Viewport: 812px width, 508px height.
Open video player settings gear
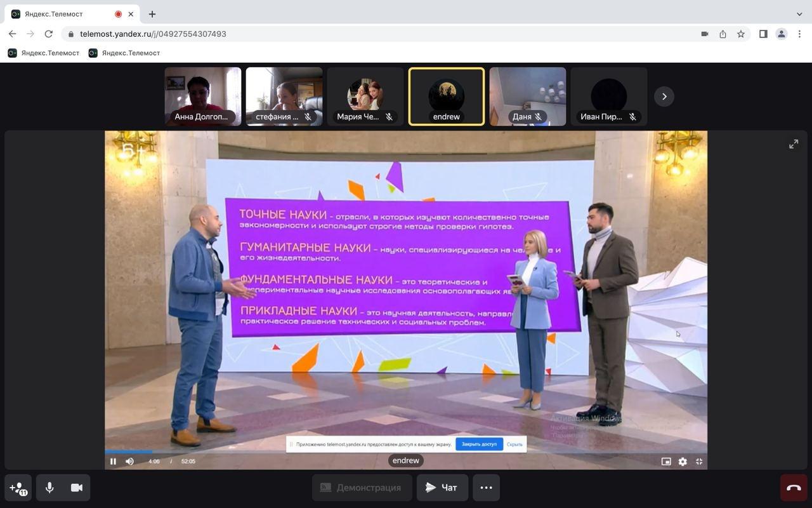683,462
